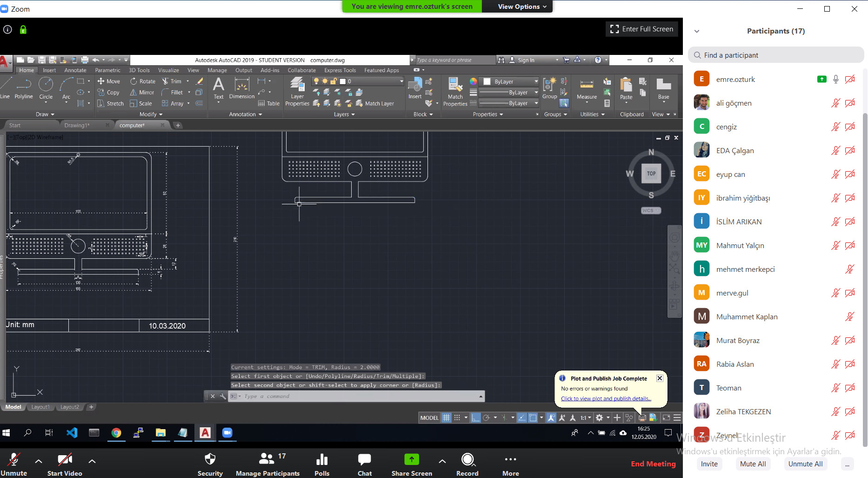Click the Stretch tool
Screen dimensions: 868x478
pos(110,103)
